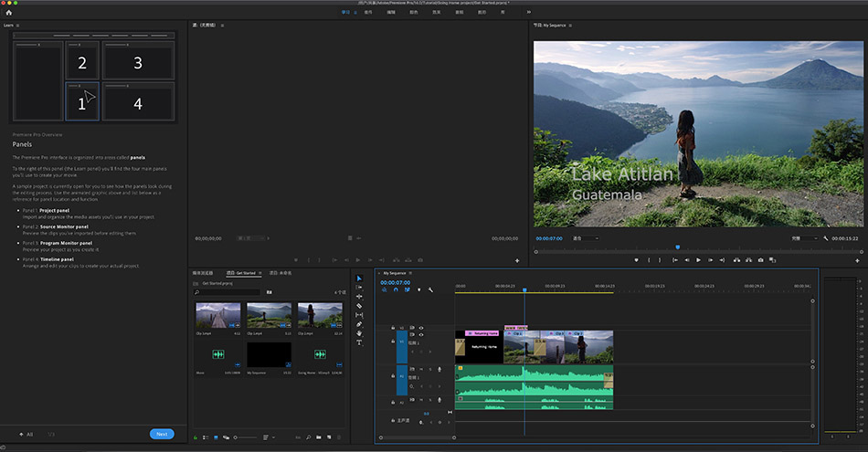Open Learn panel menu

coord(17,26)
